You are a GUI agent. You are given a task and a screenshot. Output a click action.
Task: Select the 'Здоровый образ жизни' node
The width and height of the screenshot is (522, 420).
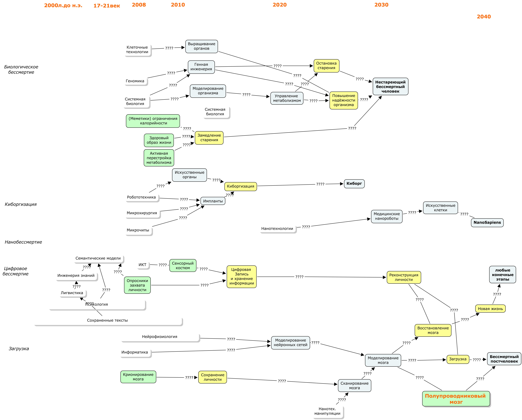pyautogui.click(x=159, y=140)
